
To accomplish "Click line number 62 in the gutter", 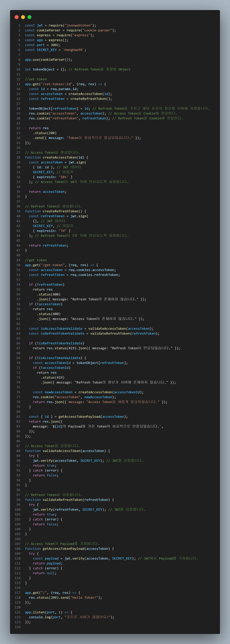I will [x=19, y=324].
